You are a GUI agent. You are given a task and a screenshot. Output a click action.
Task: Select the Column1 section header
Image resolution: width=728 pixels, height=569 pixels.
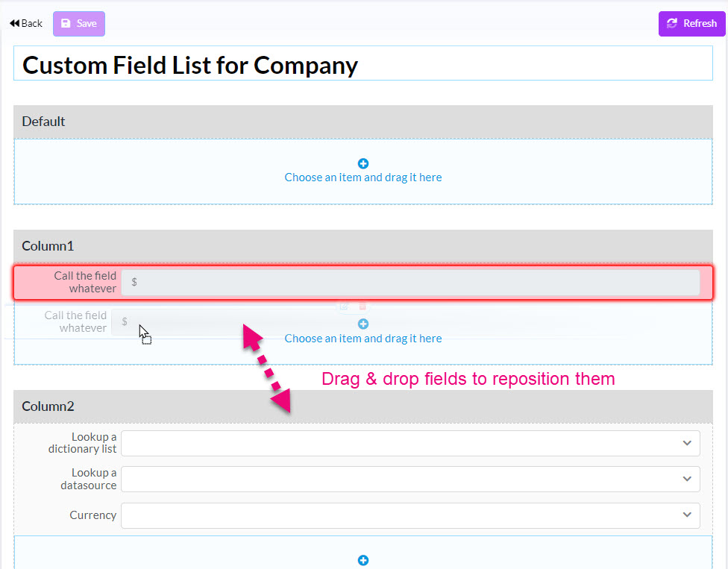(363, 246)
